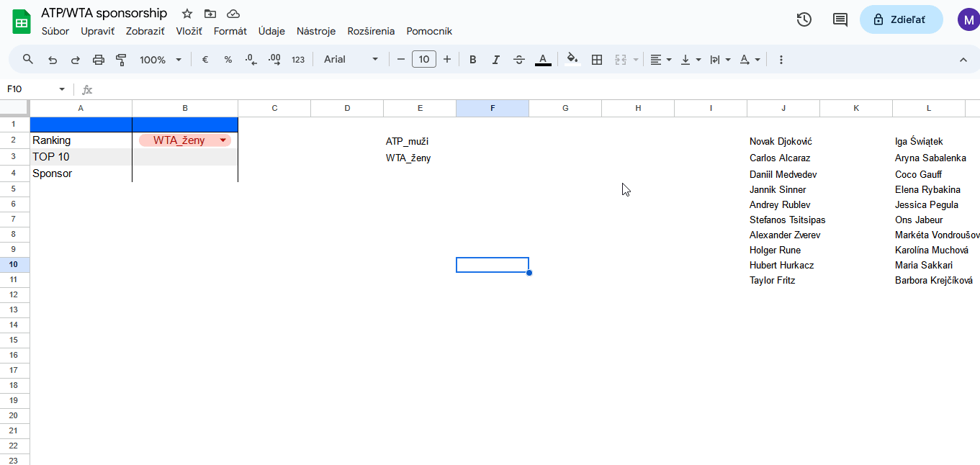This screenshot has width=980, height=465.
Task: Select row 10 header
Action: [14, 264]
